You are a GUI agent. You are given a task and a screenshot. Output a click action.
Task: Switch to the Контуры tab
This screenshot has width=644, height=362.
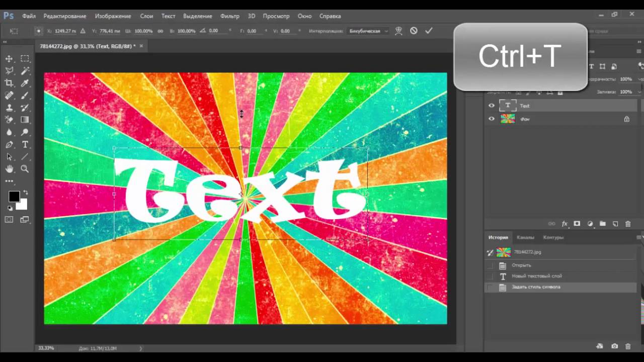tap(553, 237)
